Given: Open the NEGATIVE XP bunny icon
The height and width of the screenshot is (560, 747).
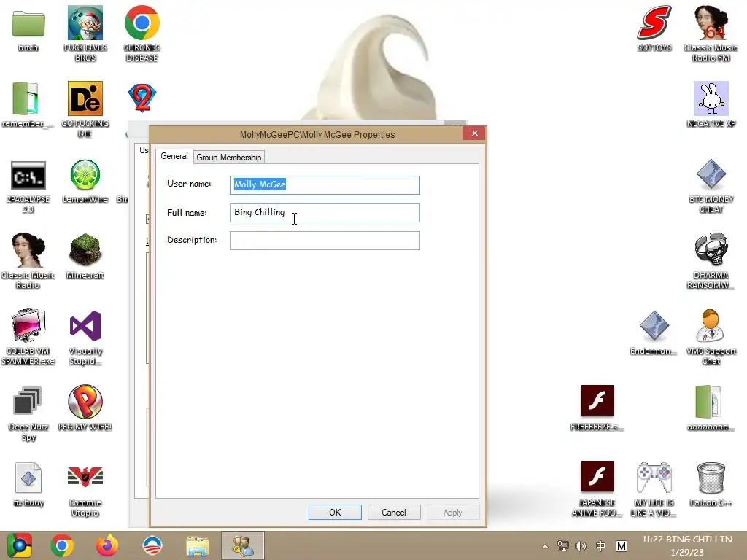Looking at the screenshot, I should point(711,98).
